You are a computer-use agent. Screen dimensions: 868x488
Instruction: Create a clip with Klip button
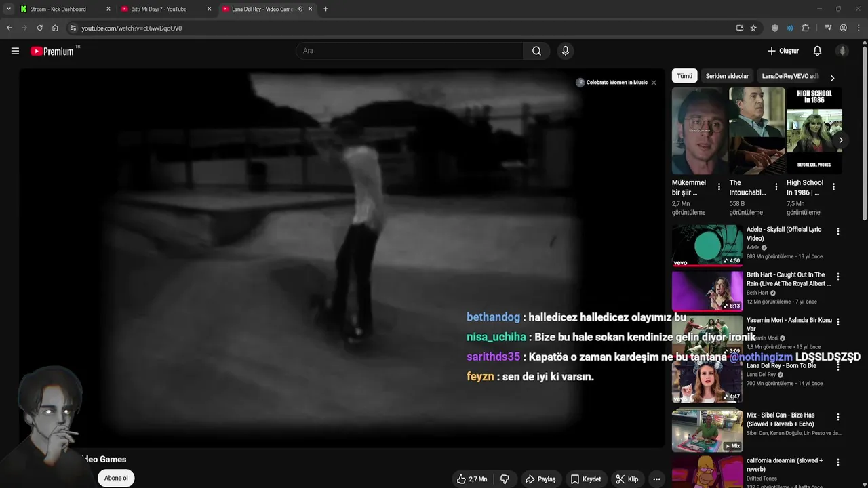coord(627,479)
